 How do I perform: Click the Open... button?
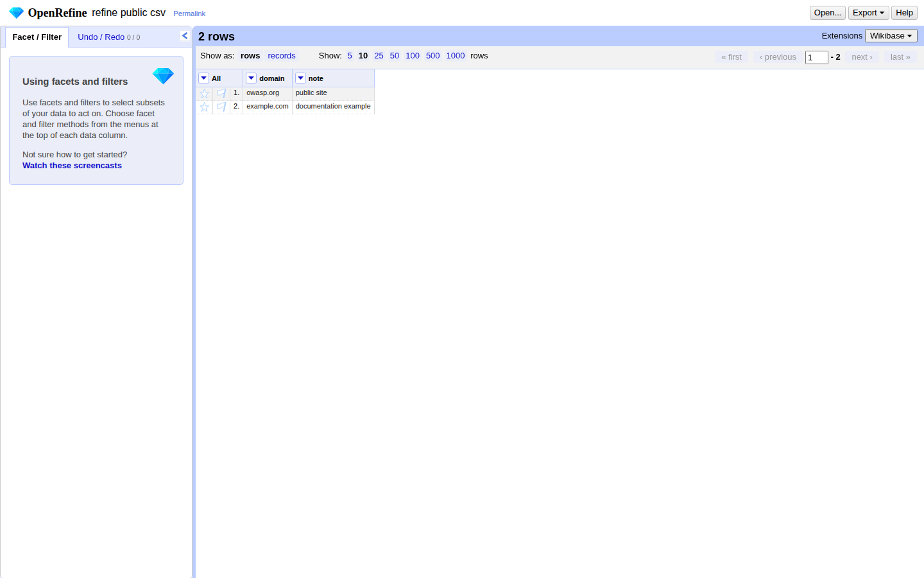tap(827, 13)
